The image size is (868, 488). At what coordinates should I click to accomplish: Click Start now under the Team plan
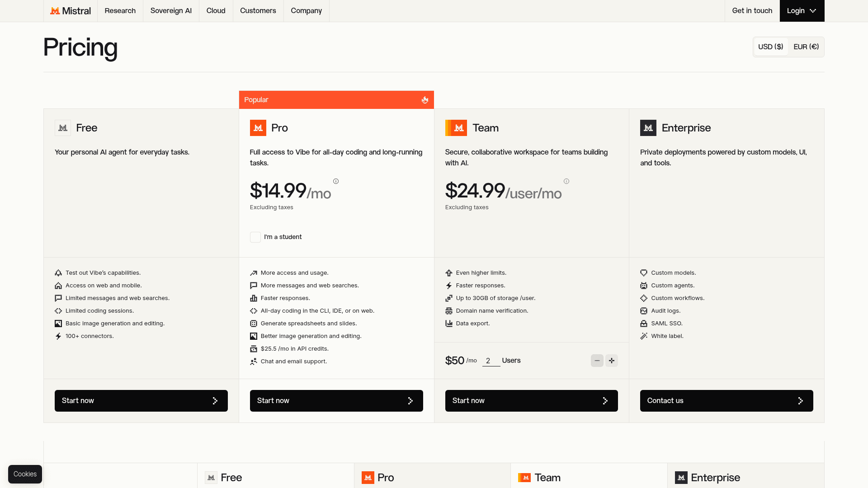tap(532, 401)
